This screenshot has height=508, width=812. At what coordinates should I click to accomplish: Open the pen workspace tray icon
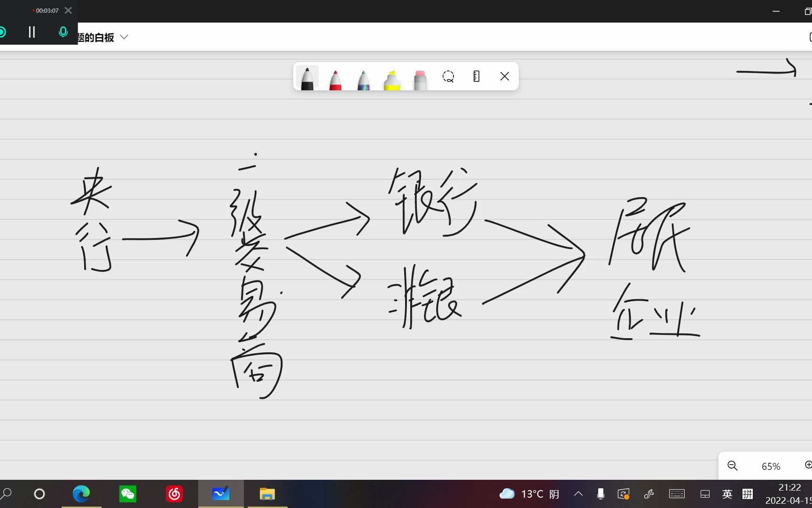pos(649,494)
